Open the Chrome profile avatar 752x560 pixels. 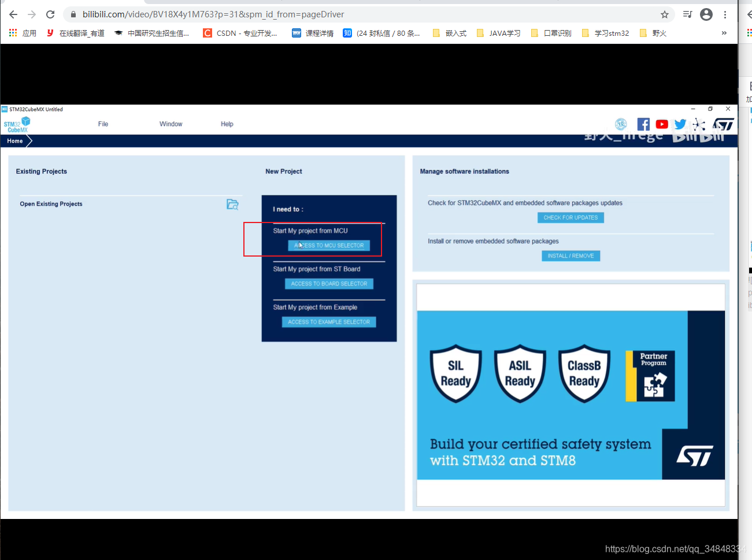[x=706, y=14]
